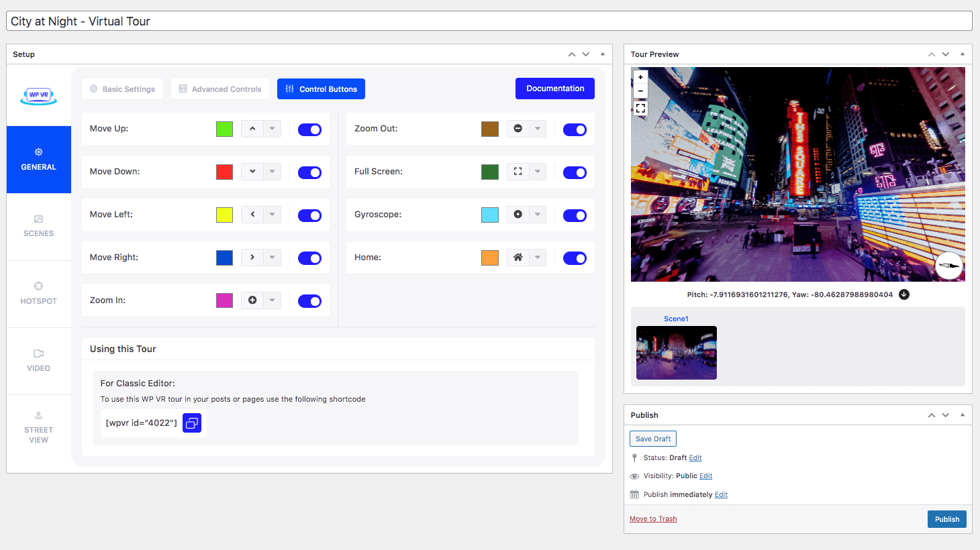Click the Move Right chevron icon
The height and width of the screenshot is (550, 980).
252,258
